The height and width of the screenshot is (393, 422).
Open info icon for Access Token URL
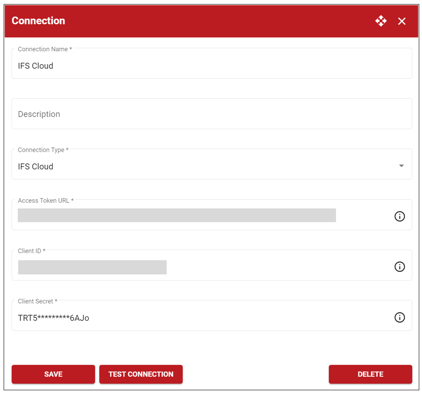click(400, 216)
